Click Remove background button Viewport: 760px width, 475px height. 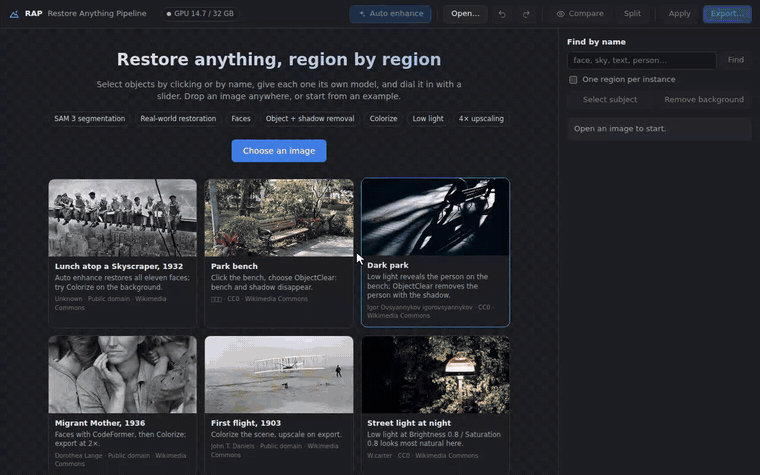coord(703,100)
